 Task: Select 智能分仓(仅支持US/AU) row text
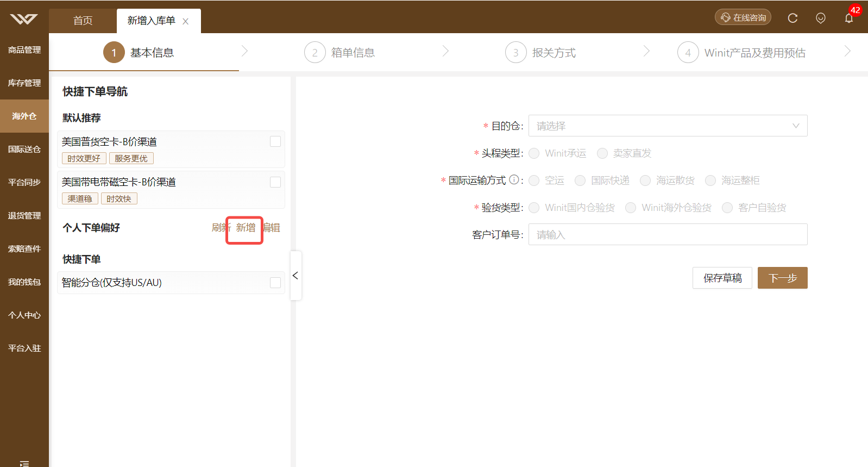[x=112, y=283]
